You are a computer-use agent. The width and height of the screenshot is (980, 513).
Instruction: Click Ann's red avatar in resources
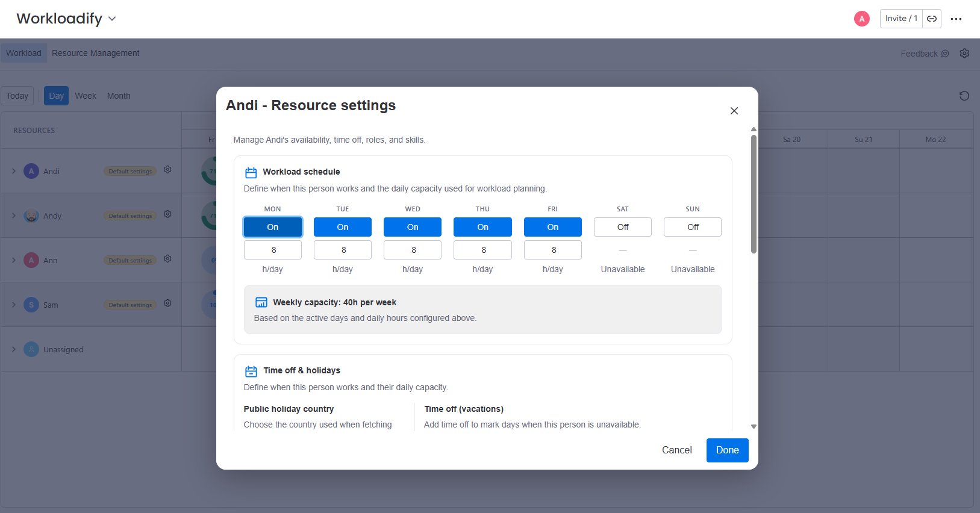point(31,260)
